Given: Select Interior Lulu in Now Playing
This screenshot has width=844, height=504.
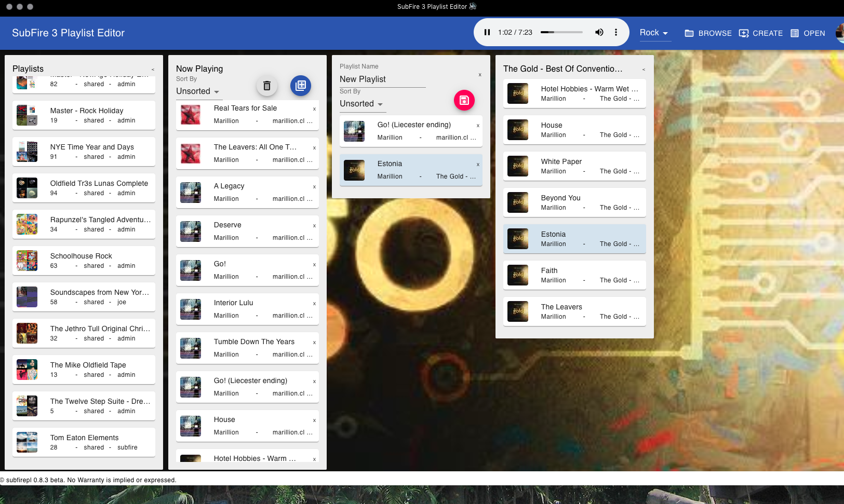Looking at the screenshot, I should [x=247, y=309].
